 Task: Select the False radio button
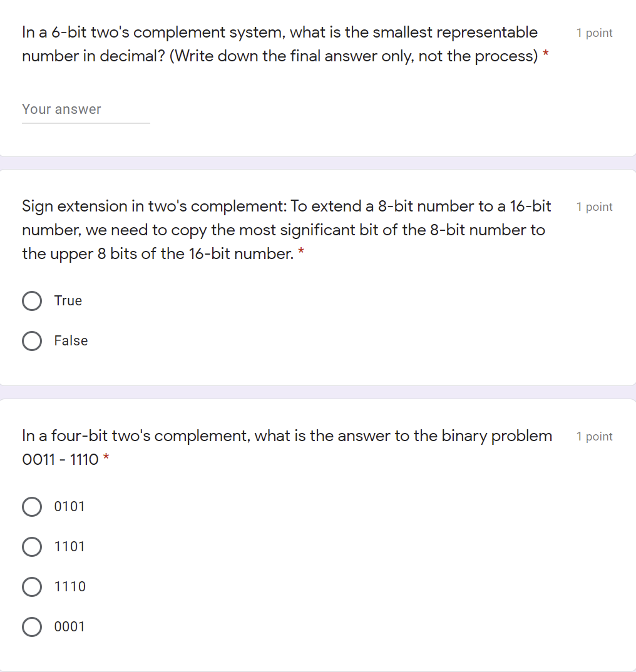click(x=32, y=341)
